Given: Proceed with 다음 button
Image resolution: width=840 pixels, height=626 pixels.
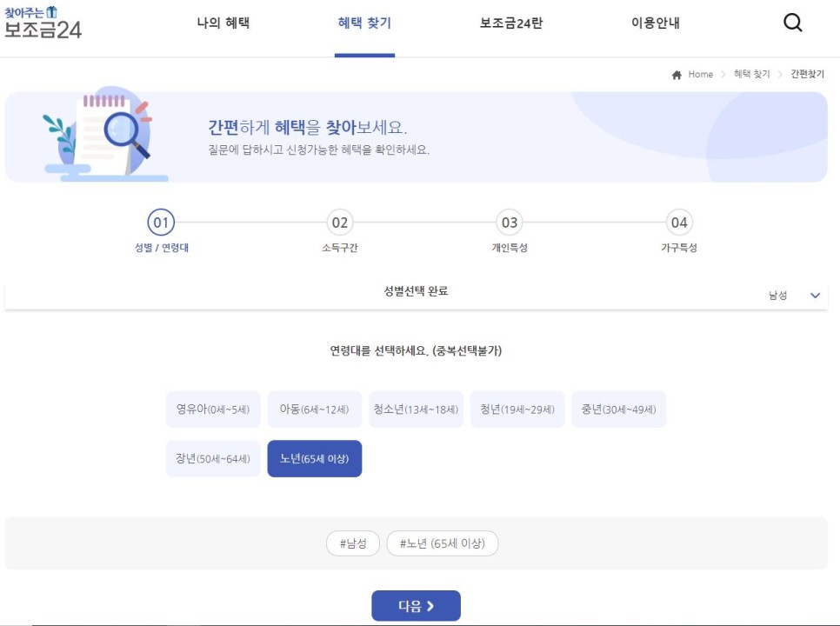Looking at the screenshot, I should pyautogui.click(x=416, y=606).
